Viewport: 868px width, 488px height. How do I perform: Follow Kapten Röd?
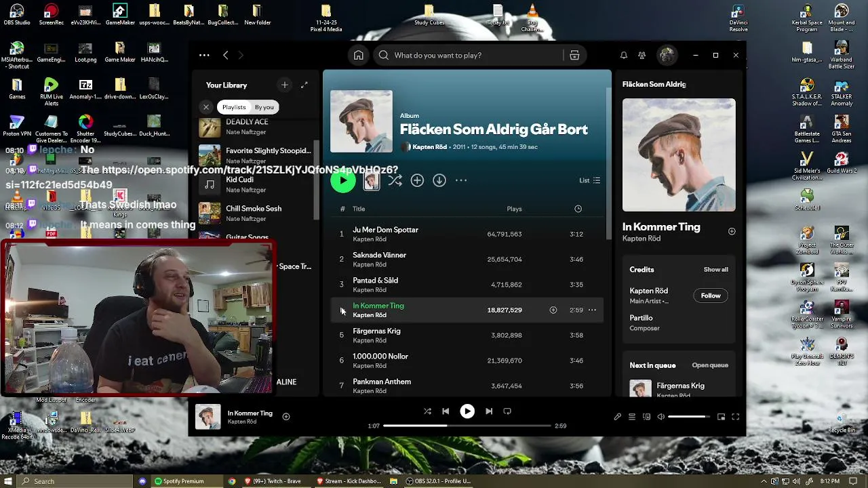click(711, 296)
